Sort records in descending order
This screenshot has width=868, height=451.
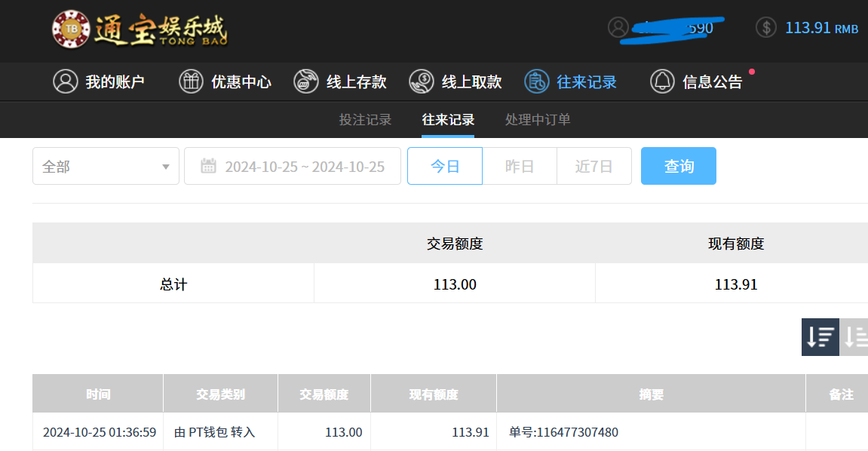(820, 337)
